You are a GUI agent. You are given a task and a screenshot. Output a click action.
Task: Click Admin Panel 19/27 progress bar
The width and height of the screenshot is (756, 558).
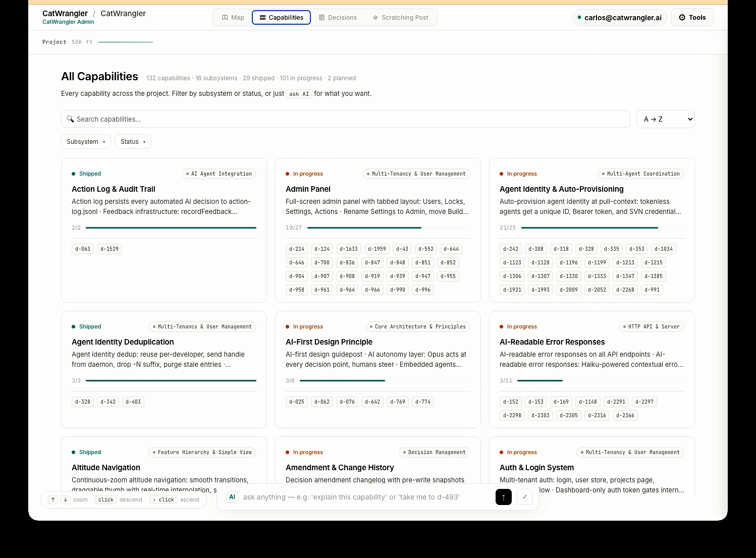pos(389,228)
